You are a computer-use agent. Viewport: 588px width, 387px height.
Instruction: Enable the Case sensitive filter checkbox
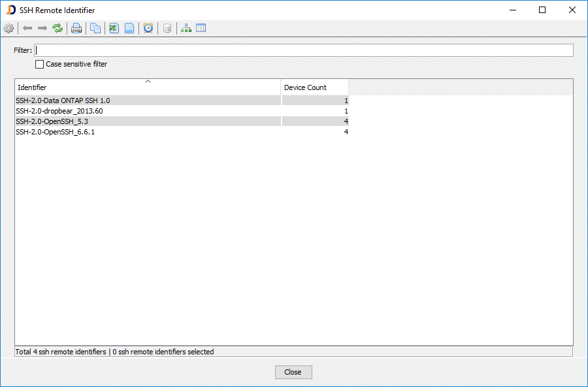coord(40,65)
